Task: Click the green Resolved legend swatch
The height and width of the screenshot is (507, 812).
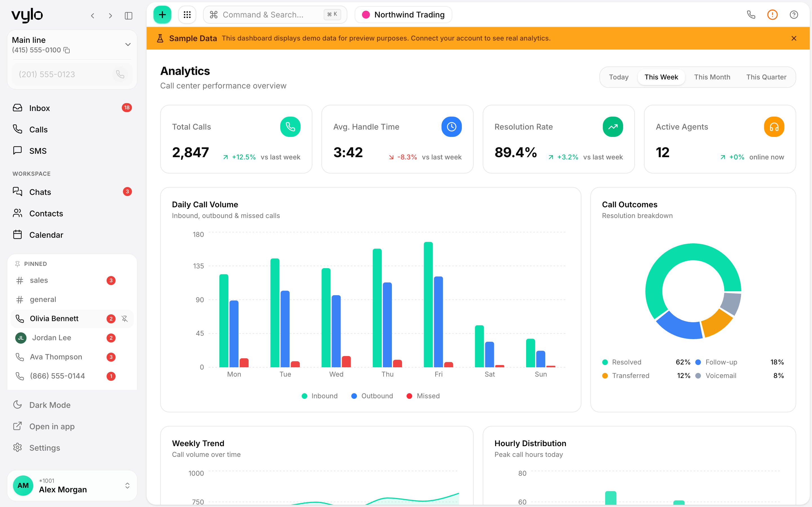Action: [605, 362]
